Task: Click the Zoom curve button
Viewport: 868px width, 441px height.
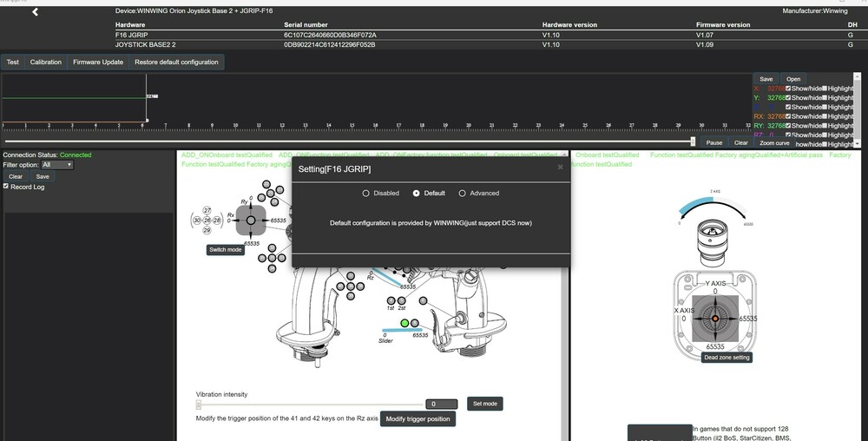Action: click(774, 142)
